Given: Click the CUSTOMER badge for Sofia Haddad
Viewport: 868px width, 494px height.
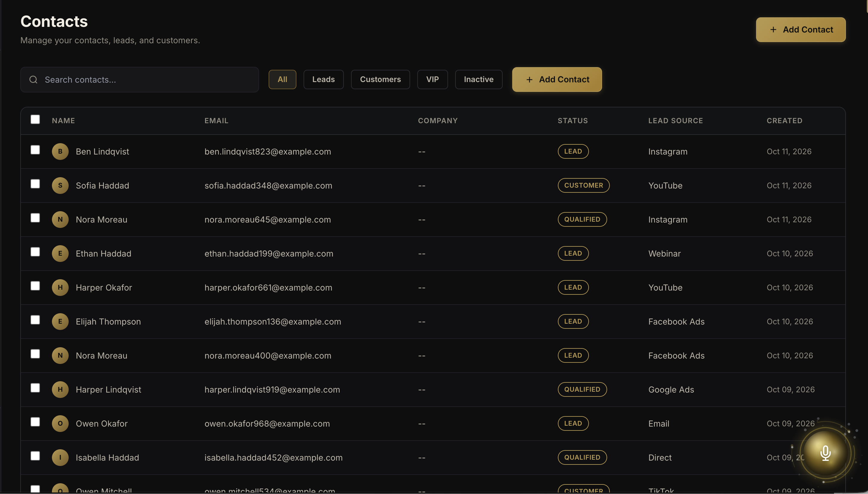Looking at the screenshot, I should (584, 185).
